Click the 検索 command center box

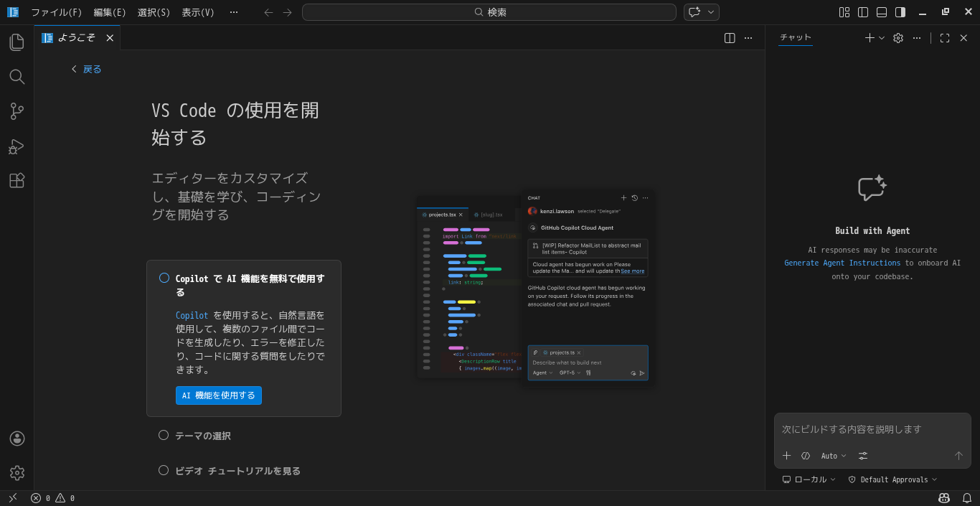489,12
